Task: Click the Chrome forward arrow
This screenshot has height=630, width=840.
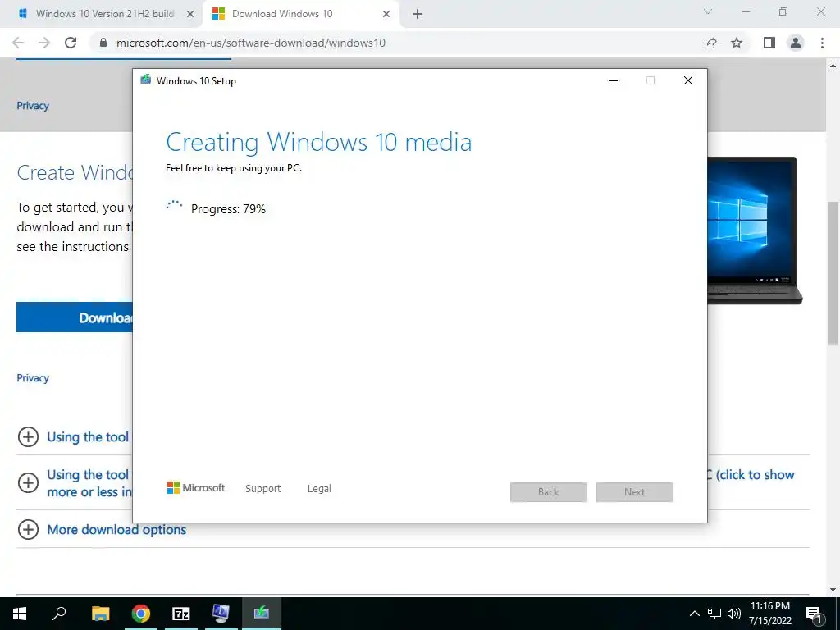Action: pyautogui.click(x=44, y=43)
